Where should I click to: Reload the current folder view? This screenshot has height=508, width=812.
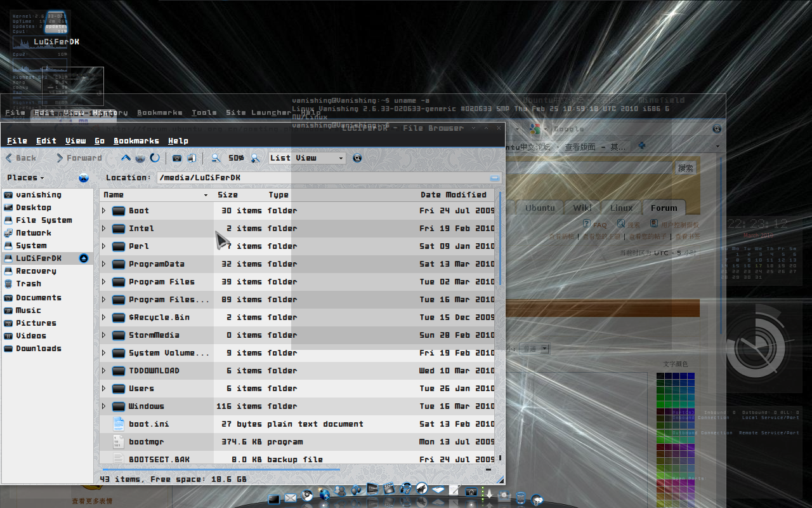click(x=155, y=158)
